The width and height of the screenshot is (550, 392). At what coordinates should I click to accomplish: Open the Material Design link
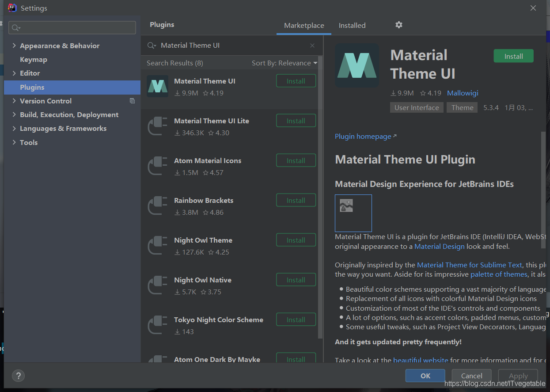click(440, 247)
